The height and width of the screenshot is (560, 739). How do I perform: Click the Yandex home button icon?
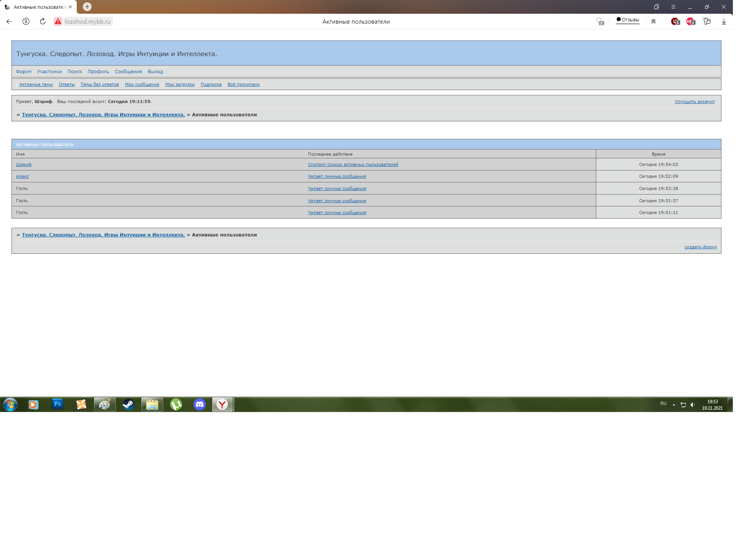(26, 22)
